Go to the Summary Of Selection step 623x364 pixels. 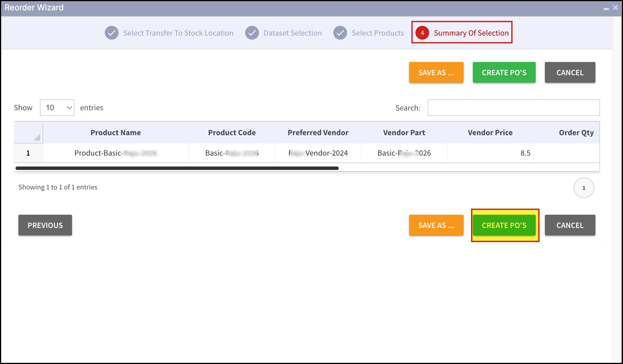pyautogui.click(x=471, y=33)
